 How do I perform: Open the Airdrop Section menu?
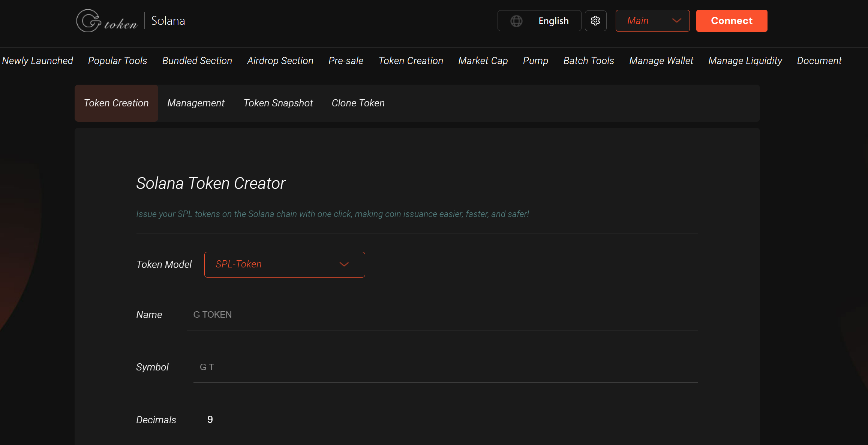280,61
